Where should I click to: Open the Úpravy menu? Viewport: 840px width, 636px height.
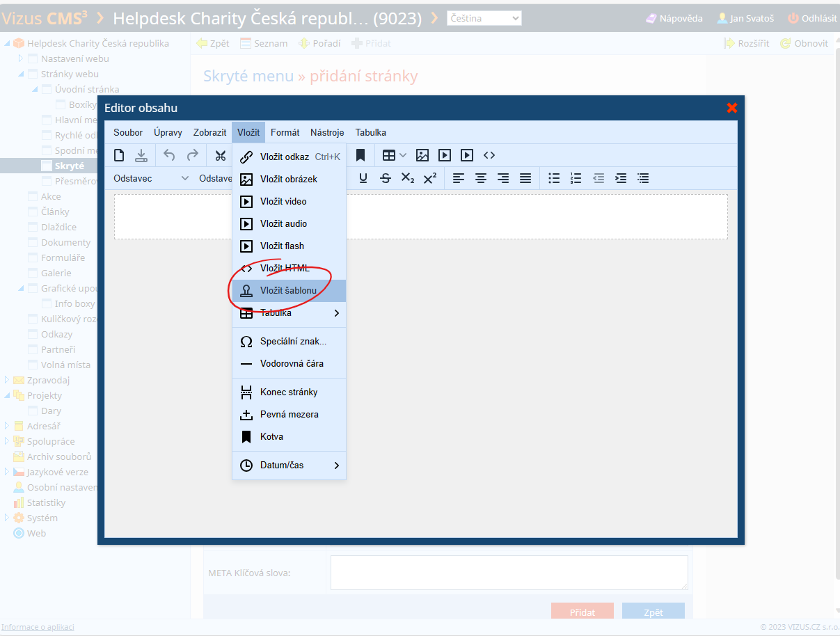168,132
